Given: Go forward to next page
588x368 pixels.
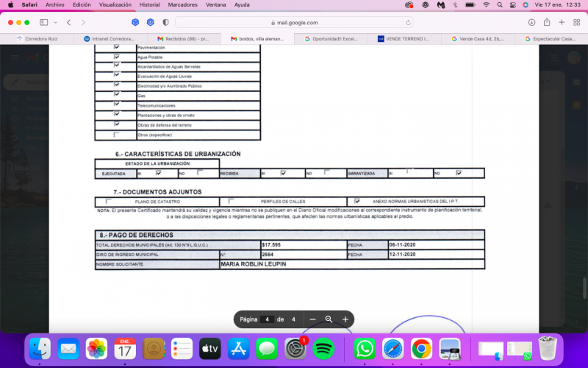Looking at the screenshot, I should pyautogui.click(x=83, y=23).
